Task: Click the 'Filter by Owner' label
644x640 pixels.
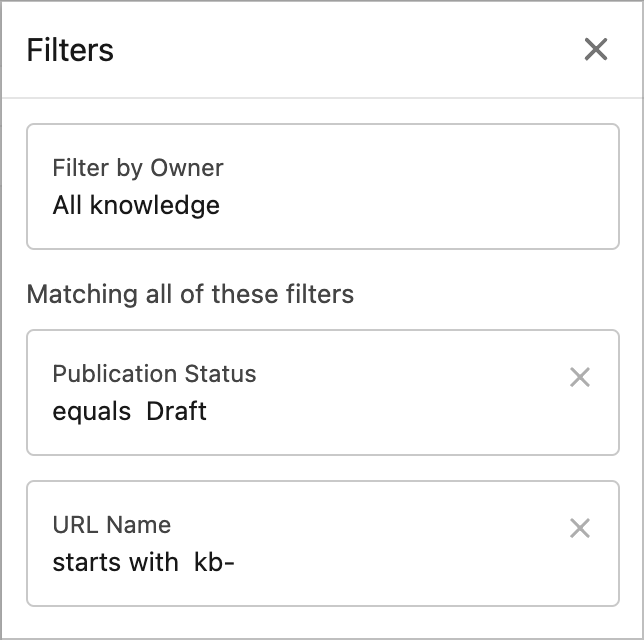Action: [138, 168]
